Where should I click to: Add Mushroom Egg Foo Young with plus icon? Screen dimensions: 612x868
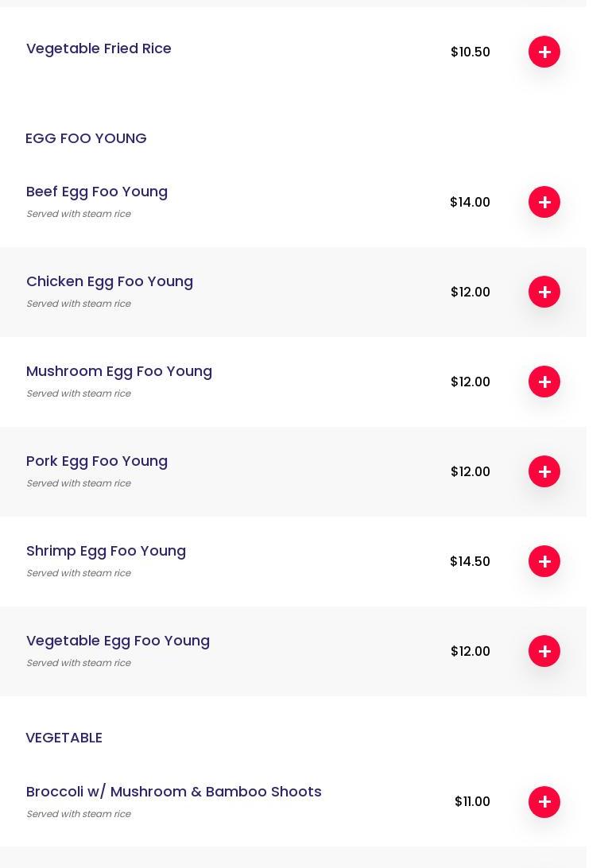click(544, 382)
